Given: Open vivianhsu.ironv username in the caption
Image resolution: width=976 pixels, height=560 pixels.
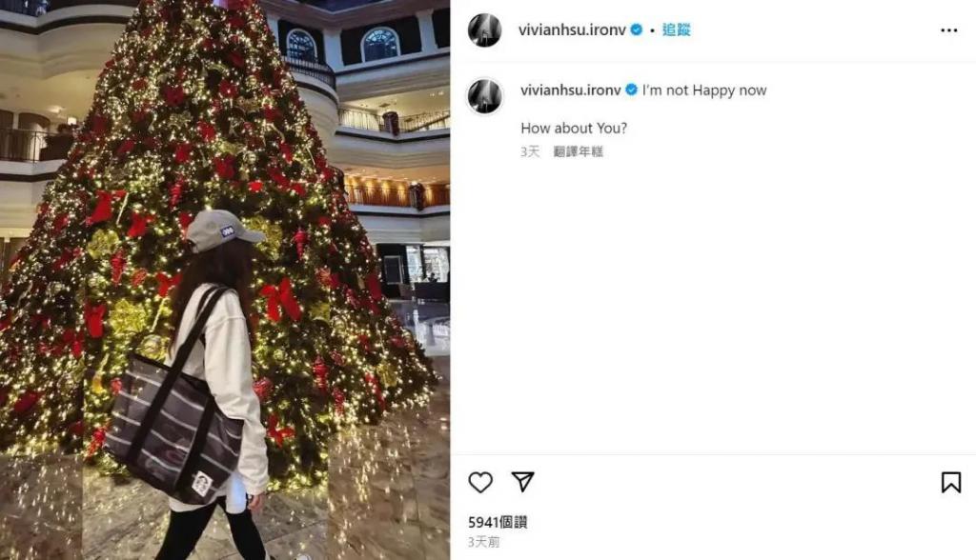Looking at the screenshot, I should [571, 90].
